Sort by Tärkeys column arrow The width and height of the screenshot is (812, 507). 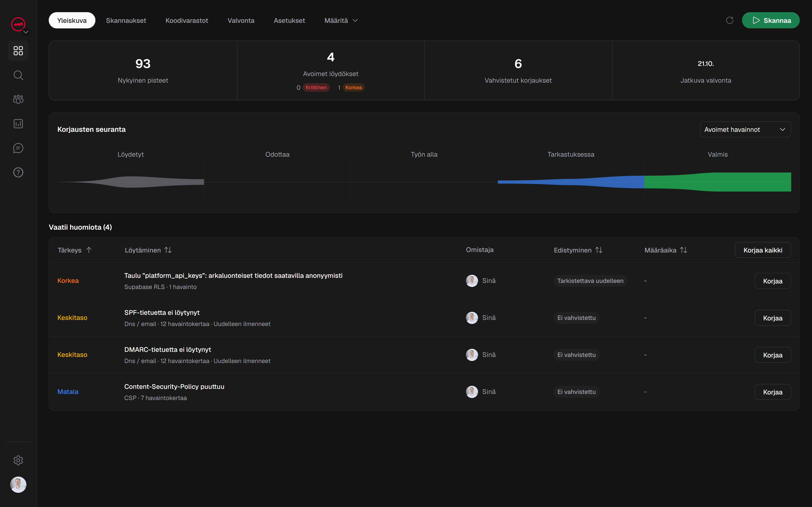[89, 250]
